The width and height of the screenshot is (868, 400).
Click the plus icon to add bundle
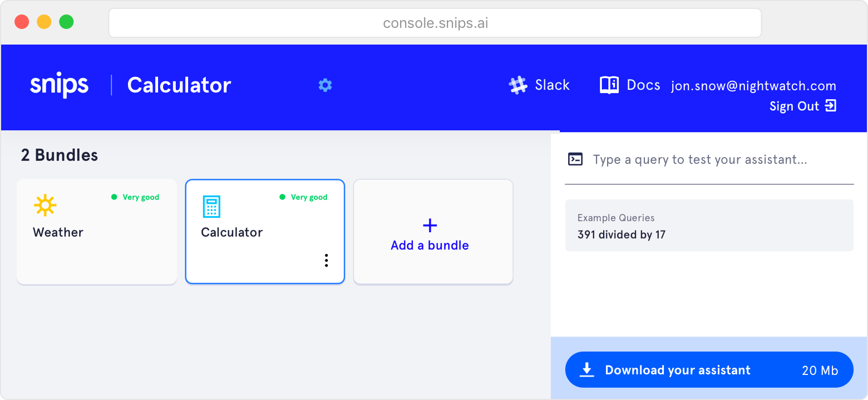click(x=430, y=225)
